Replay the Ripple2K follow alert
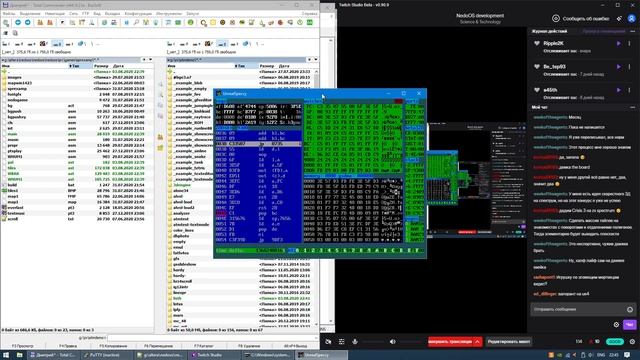The height and width of the screenshot is (360, 640). point(619,43)
